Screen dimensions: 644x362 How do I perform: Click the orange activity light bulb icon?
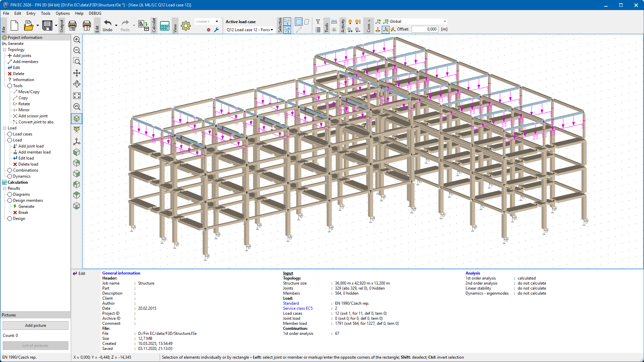click(350, 22)
